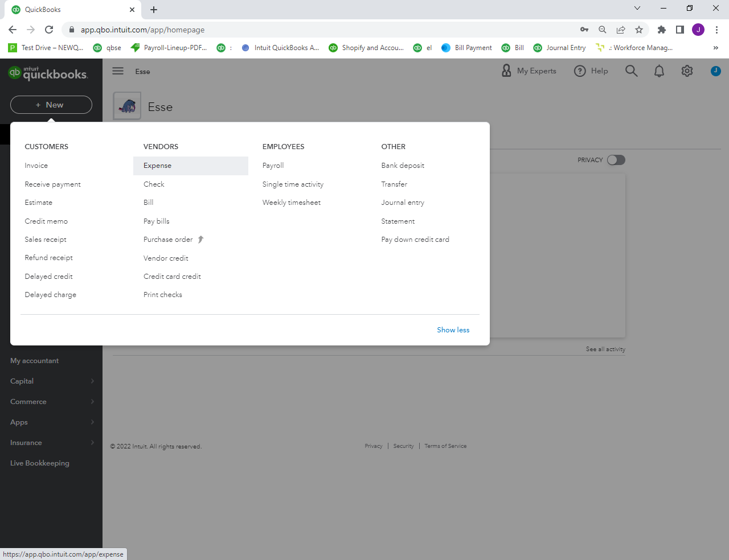Screen dimensions: 729x560
Task: Select Expense under Vendors
Action: 158,166
